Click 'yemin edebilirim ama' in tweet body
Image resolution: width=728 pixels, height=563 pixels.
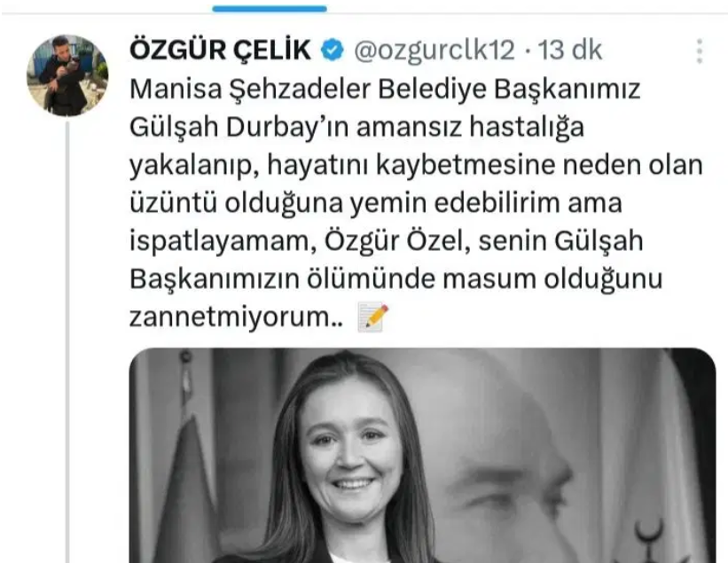[485, 203]
